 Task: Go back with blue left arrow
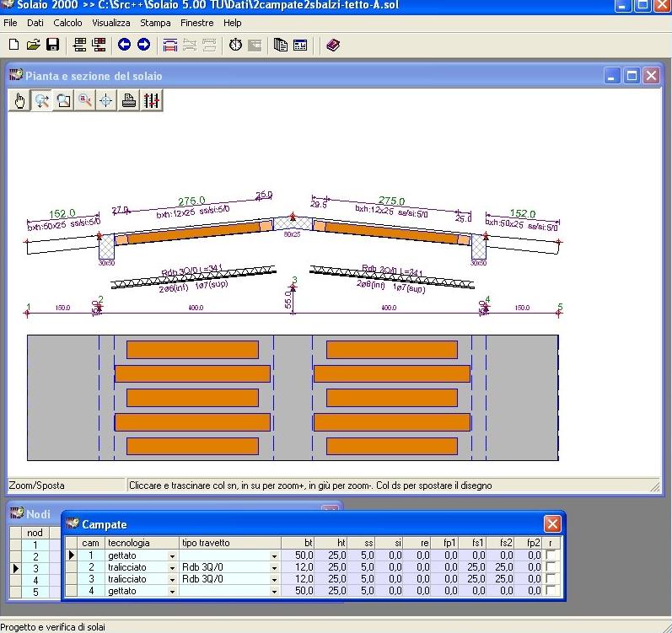click(x=124, y=45)
